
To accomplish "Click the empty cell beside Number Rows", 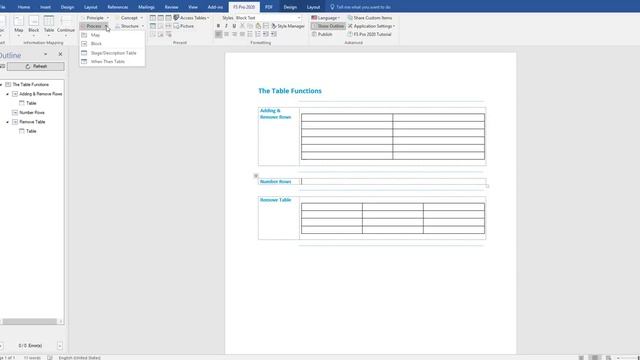I will point(393,182).
